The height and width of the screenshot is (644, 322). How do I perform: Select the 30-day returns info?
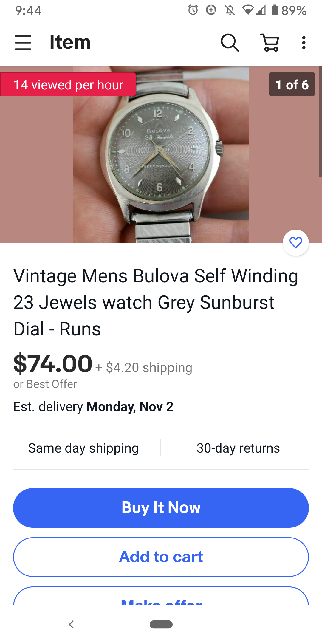(x=238, y=448)
